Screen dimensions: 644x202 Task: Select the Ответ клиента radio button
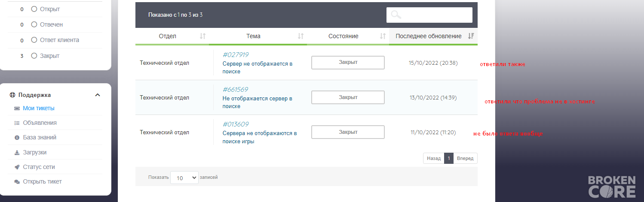click(x=34, y=40)
